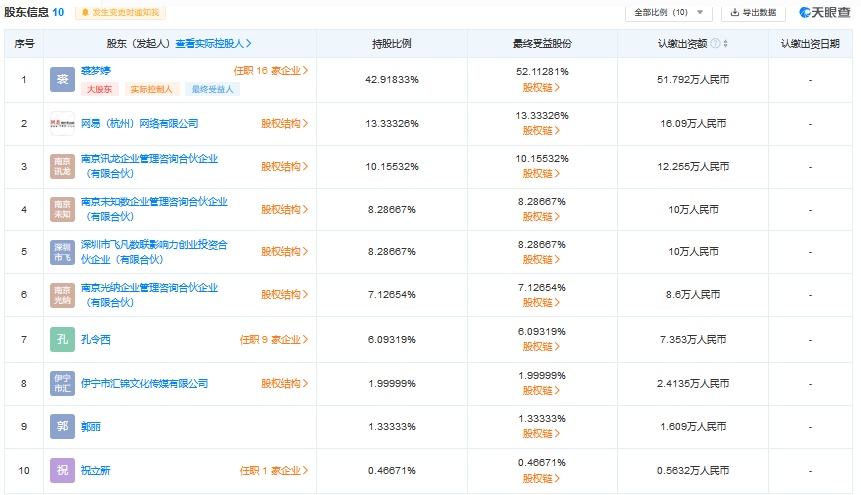Open 股权链 in 南京未知数 row
Screen dimensions: 861x495
click(x=541, y=216)
